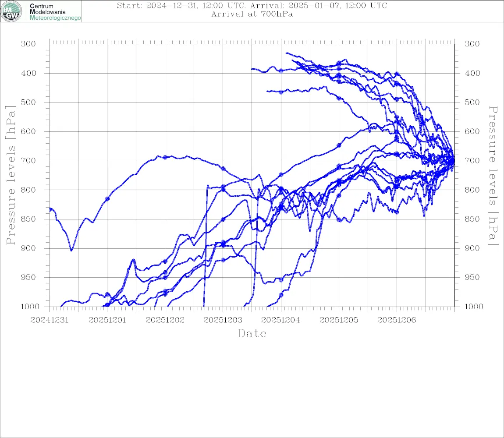This screenshot has height=438, width=504.
Task: Click the left axis 700 label
Action: (28, 160)
